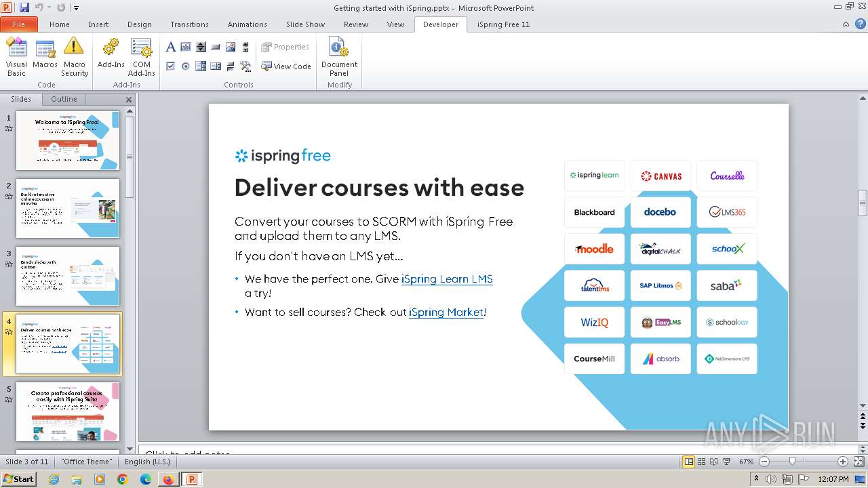Insert a Combo Box control
The width and height of the screenshot is (868, 488).
point(201,66)
